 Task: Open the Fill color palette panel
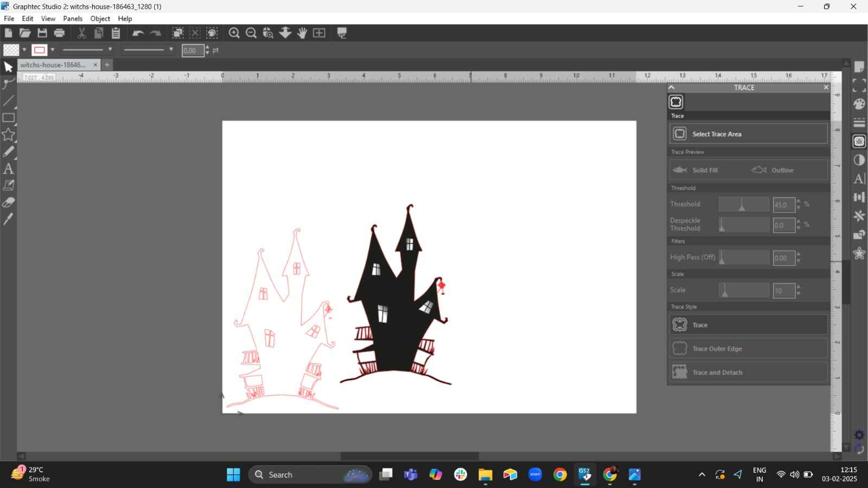[x=859, y=104]
